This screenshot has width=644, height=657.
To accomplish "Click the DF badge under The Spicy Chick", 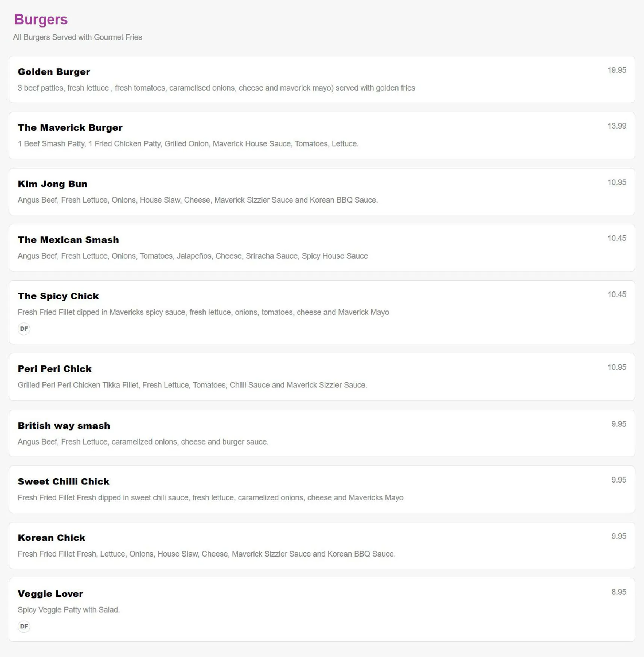I will pos(24,329).
